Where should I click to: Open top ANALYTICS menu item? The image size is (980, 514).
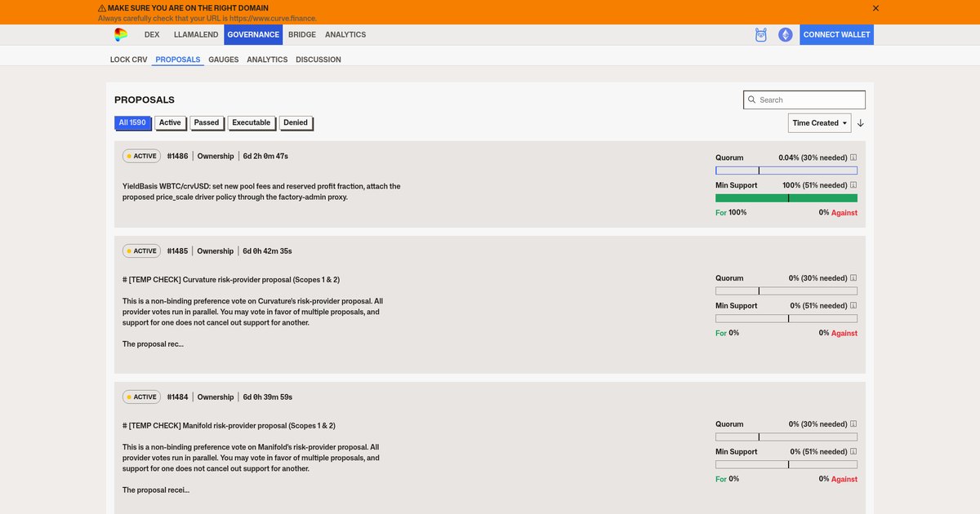coord(345,35)
